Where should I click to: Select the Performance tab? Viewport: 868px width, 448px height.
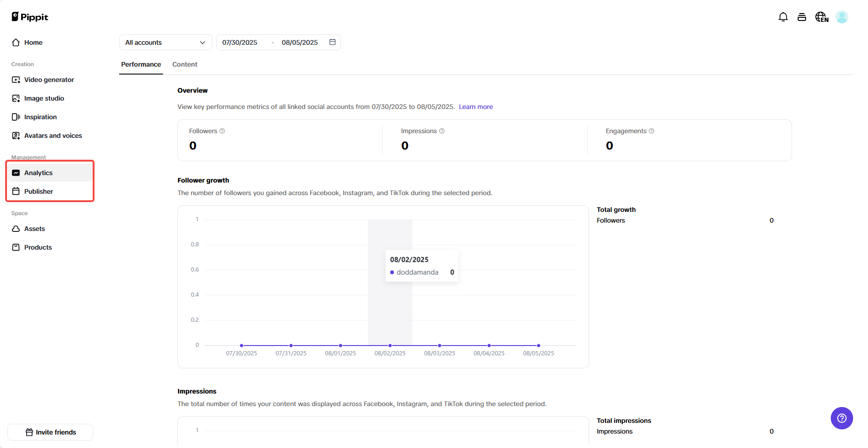141,64
